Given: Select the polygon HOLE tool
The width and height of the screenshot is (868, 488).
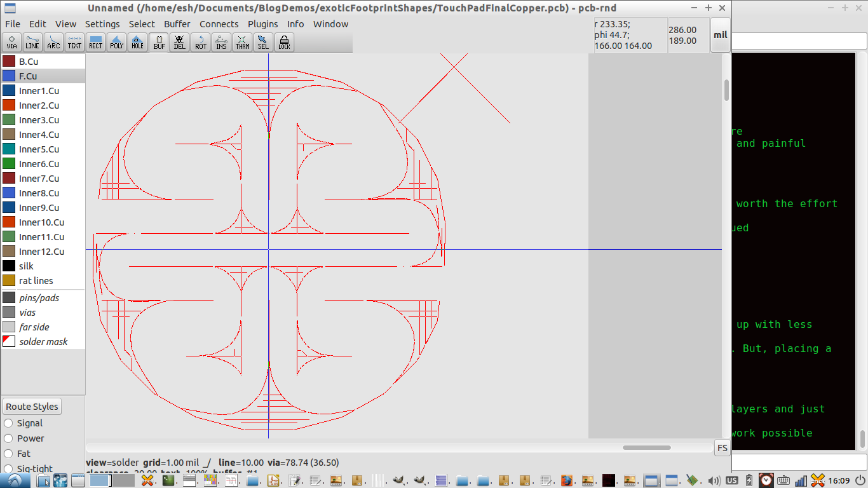Looking at the screenshot, I should coord(137,43).
